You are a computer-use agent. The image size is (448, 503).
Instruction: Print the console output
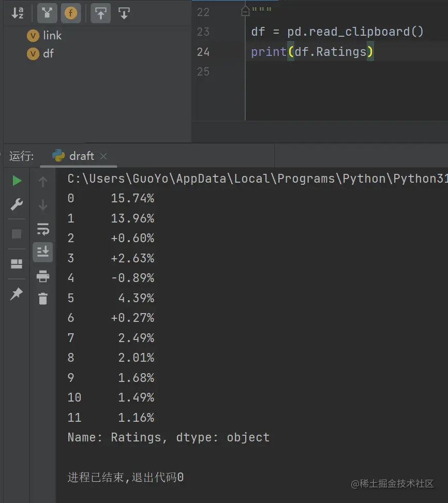coord(43,276)
